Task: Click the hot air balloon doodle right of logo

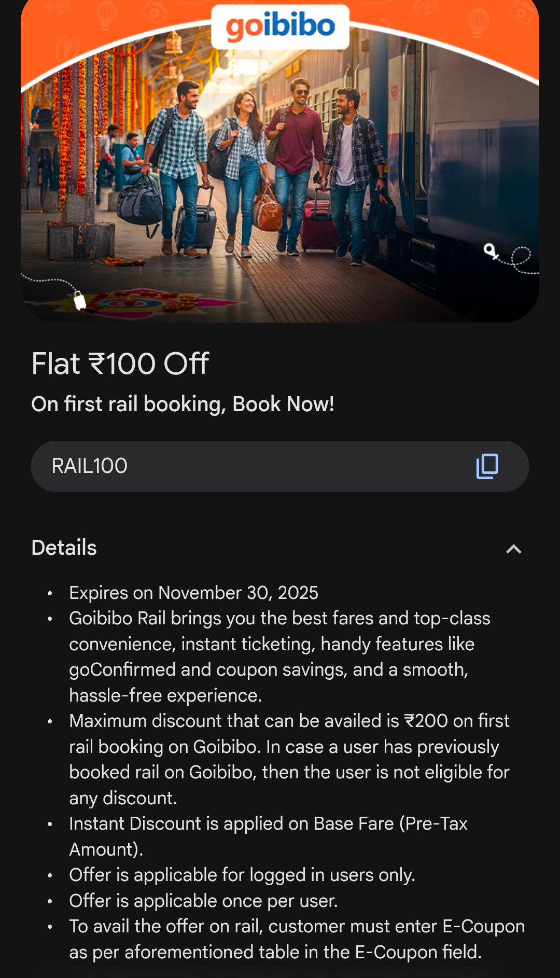Action: click(x=478, y=22)
